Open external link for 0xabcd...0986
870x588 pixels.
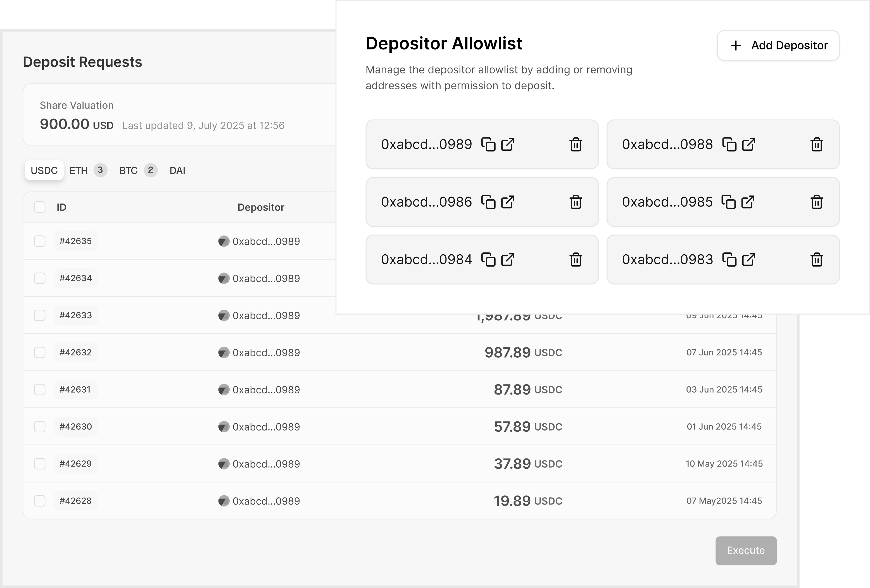tap(508, 202)
